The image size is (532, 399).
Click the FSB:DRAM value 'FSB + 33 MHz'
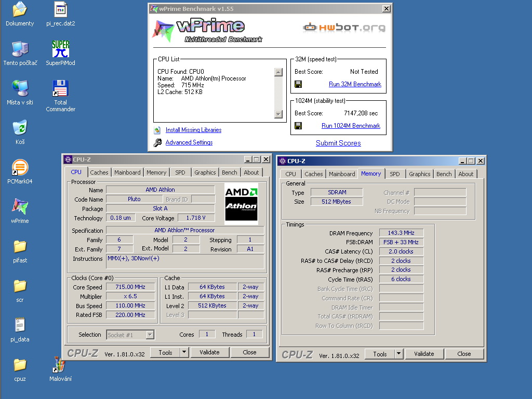401,242
